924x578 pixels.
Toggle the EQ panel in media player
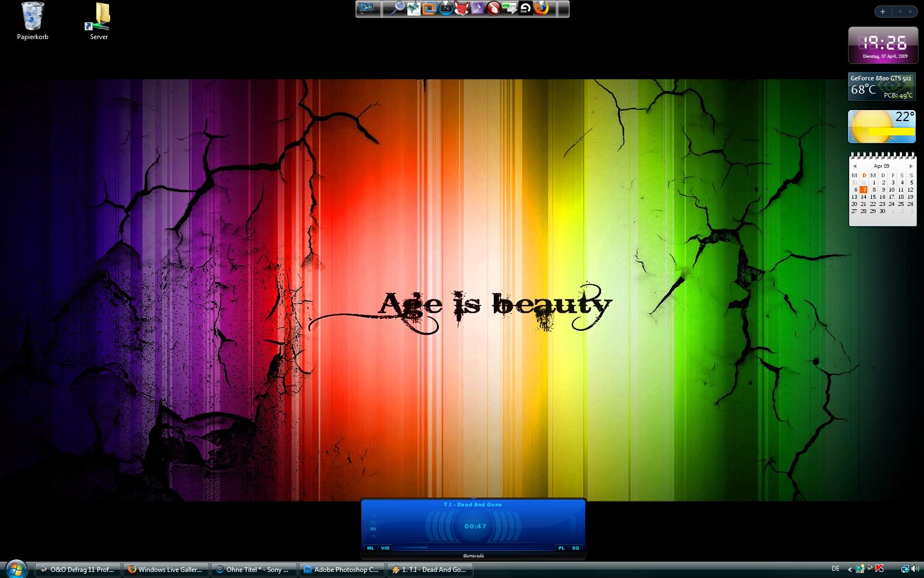pos(575,548)
